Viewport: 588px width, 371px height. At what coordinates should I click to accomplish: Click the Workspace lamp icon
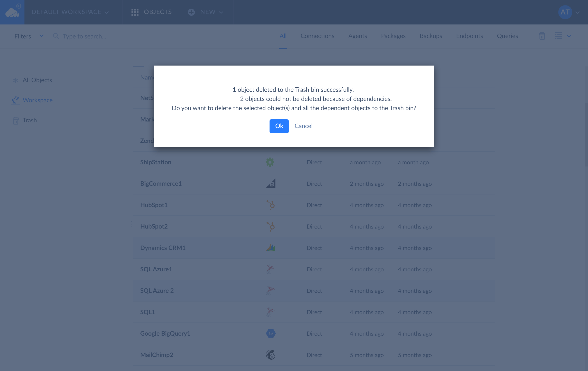point(15,100)
